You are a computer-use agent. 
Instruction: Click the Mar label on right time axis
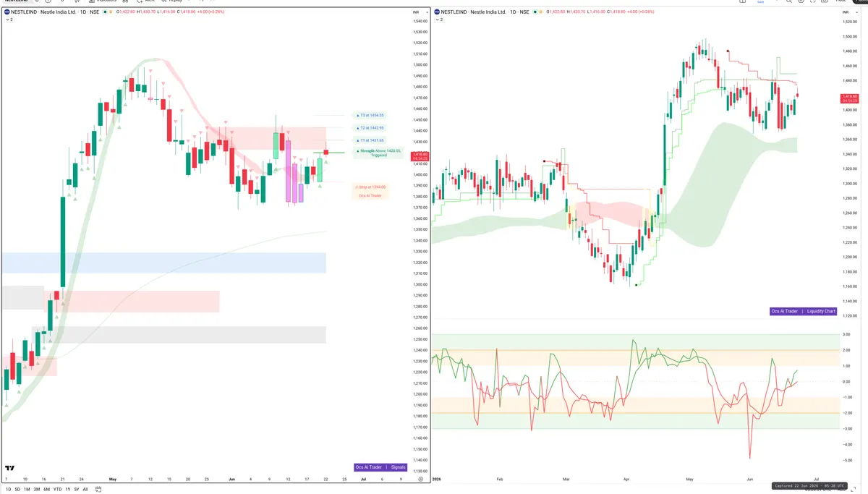click(566, 479)
